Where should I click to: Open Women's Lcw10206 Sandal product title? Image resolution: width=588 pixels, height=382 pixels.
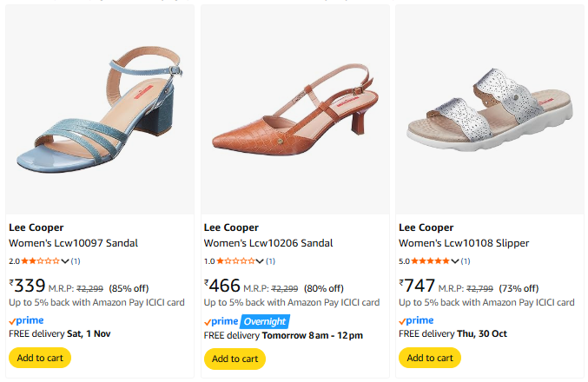click(x=268, y=243)
